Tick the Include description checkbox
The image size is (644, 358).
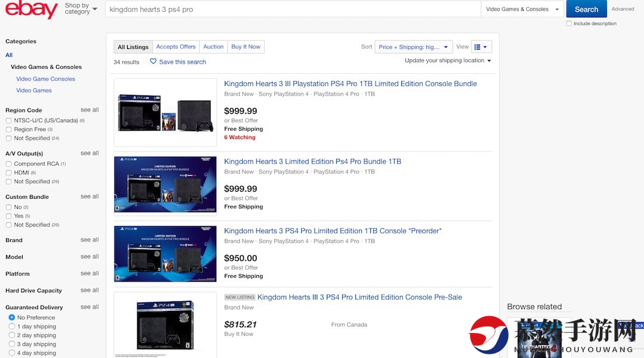569,23
